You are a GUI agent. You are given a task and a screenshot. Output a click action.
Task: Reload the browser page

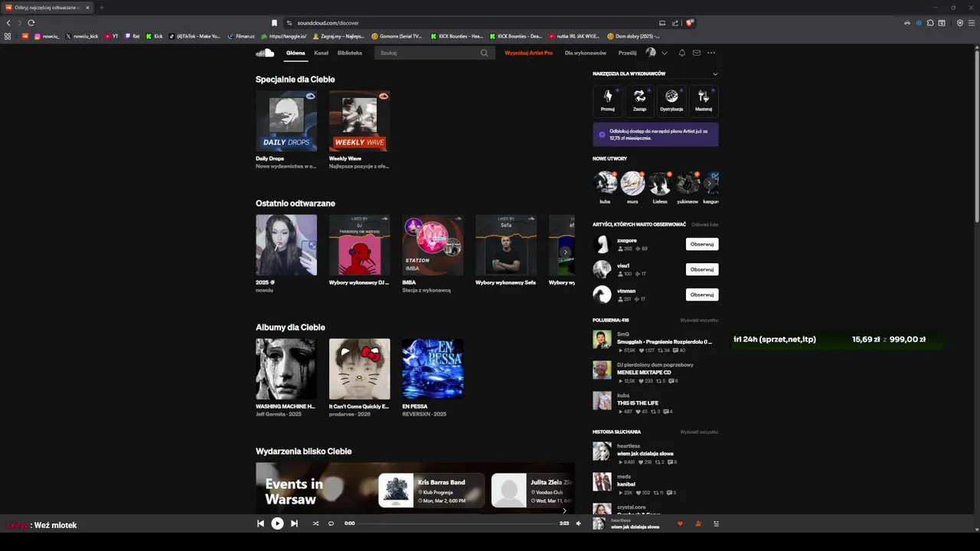pyautogui.click(x=31, y=23)
